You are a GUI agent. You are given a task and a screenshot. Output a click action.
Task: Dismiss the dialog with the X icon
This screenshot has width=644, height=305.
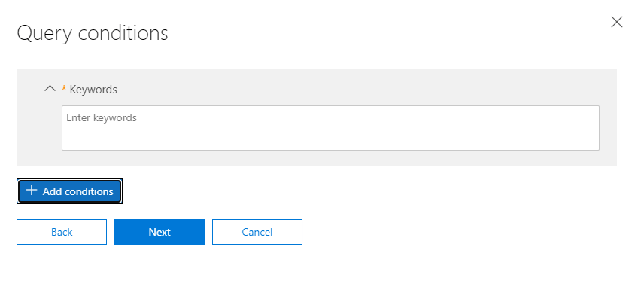click(x=617, y=22)
